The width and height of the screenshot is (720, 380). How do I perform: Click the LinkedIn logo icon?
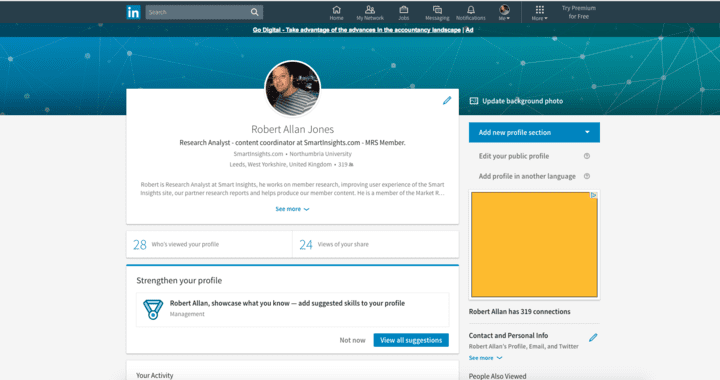pyautogui.click(x=133, y=12)
